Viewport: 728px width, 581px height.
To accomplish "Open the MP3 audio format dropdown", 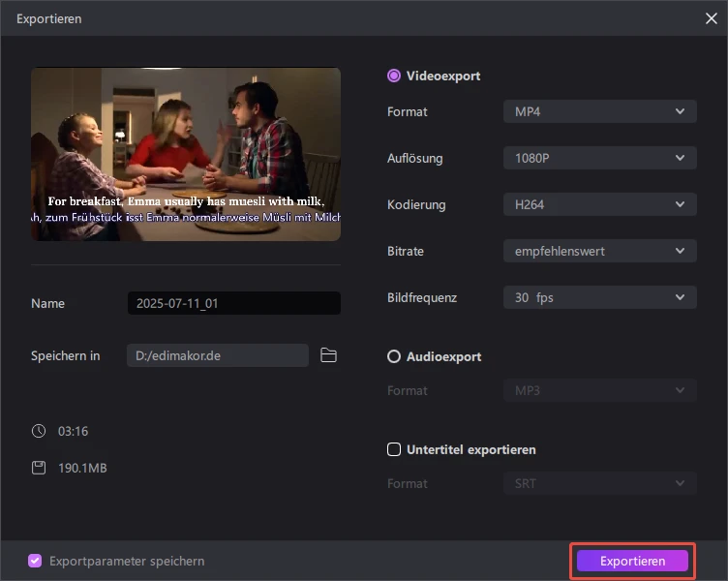I will click(599, 390).
